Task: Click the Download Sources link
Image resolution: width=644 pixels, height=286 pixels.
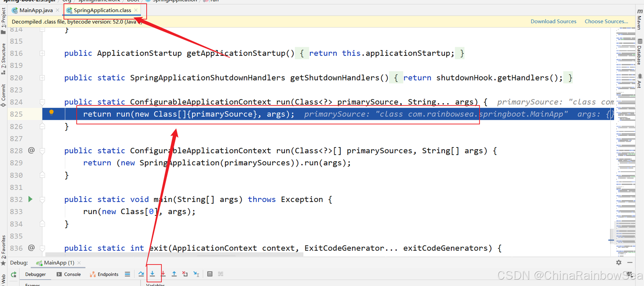Action: coord(553,21)
